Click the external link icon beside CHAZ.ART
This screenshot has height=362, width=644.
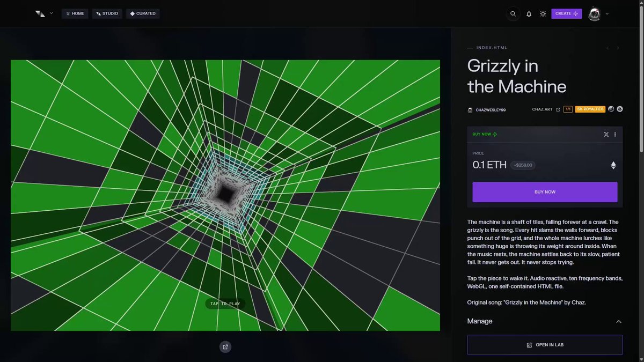[558, 109]
